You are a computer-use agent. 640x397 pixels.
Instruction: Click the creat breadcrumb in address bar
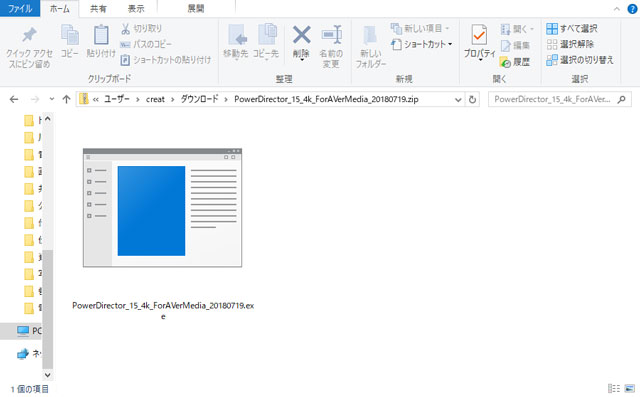point(155,99)
